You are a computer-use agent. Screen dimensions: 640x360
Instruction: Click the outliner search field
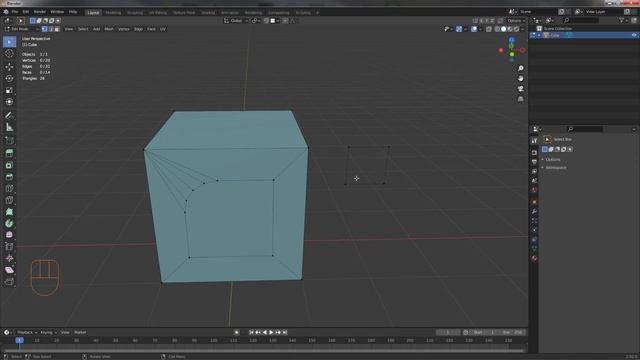pos(581,20)
